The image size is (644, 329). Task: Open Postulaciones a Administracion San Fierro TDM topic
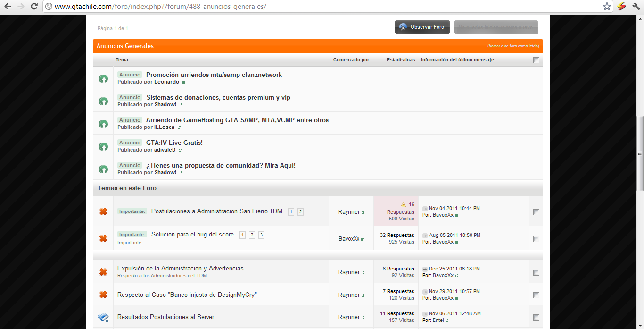coord(217,211)
